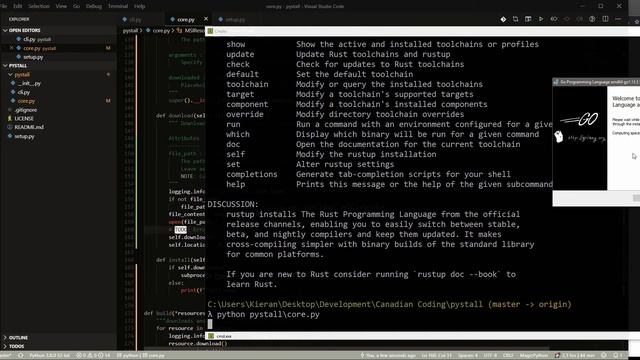Screen dimensions: 640x360
Task: Click the go-forward navigation editor icon
Action: [579, 19]
